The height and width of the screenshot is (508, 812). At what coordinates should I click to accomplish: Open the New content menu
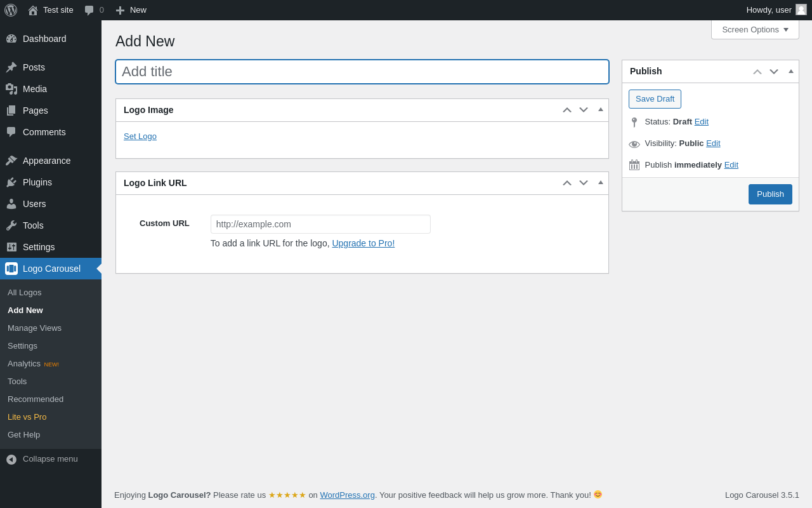(x=131, y=10)
